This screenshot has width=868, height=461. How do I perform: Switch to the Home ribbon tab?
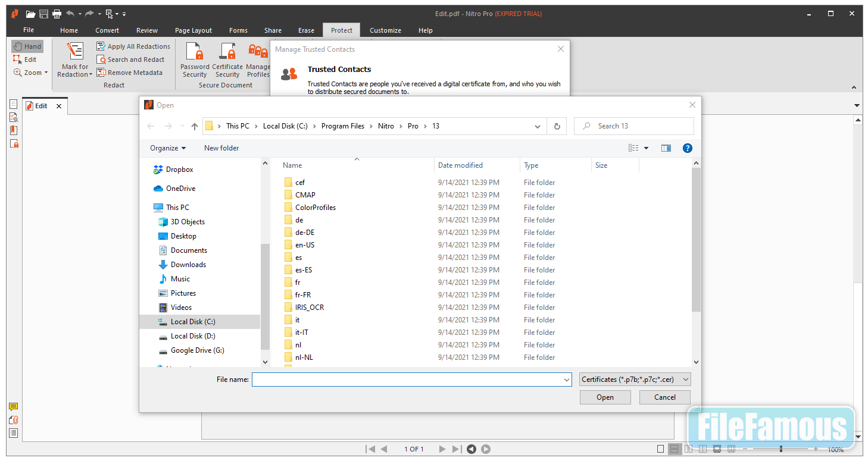[x=69, y=30]
